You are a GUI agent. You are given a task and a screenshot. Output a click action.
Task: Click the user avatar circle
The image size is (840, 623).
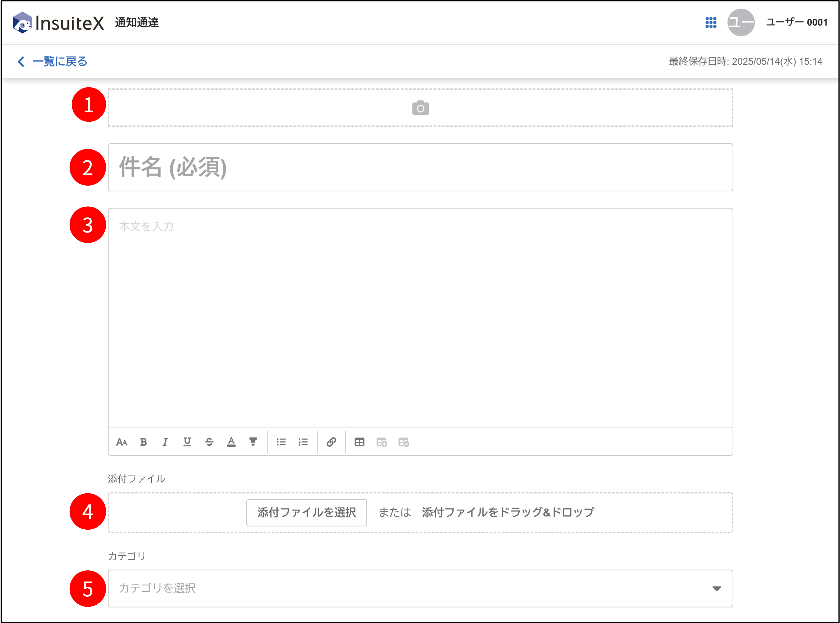point(741,23)
